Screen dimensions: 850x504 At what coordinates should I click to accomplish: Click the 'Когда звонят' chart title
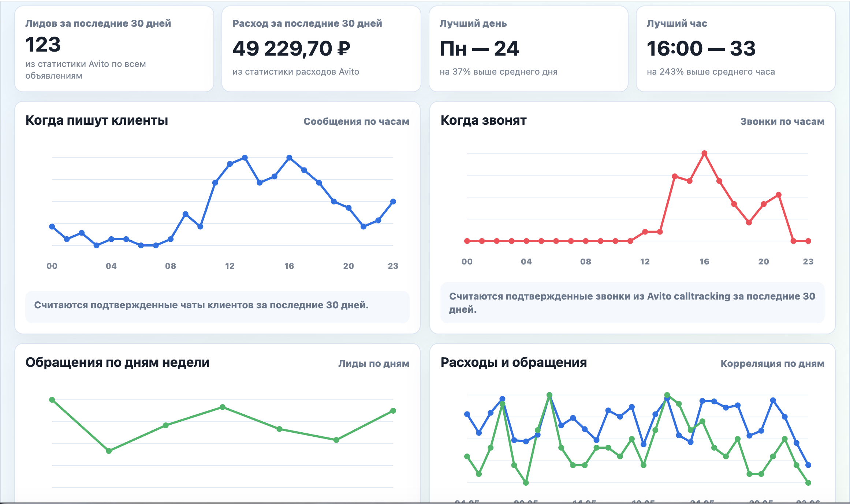click(484, 120)
